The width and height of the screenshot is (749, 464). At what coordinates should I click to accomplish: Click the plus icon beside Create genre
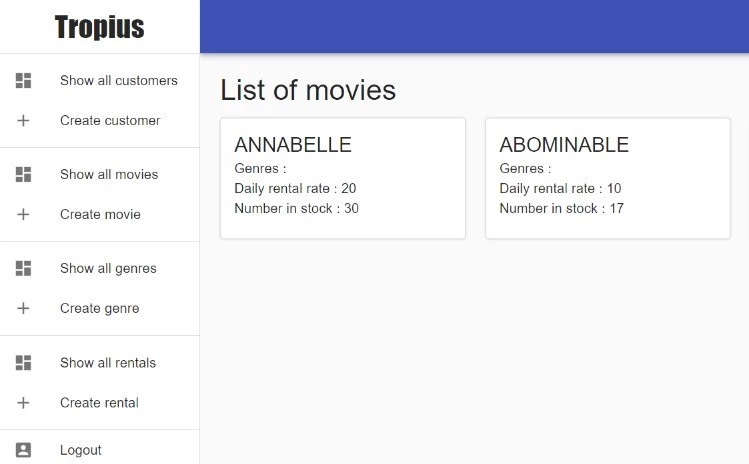(x=24, y=309)
